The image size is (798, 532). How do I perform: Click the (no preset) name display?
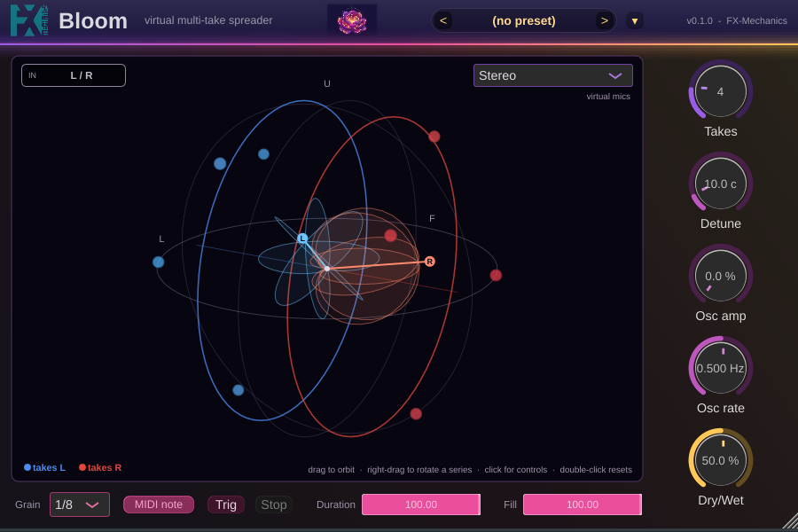524,21
